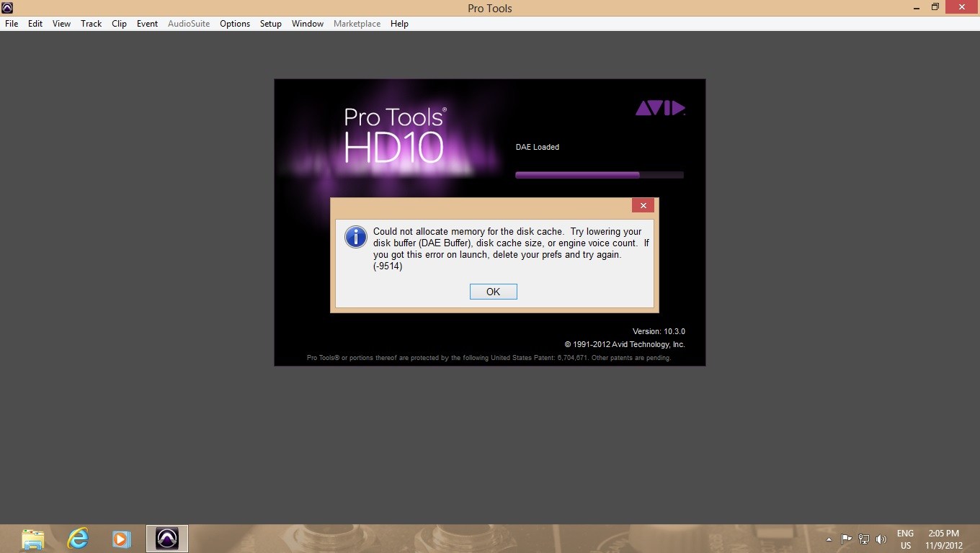This screenshot has height=553, width=980.
Task: Click the Pro Tools taskbar button
Action: click(x=167, y=539)
